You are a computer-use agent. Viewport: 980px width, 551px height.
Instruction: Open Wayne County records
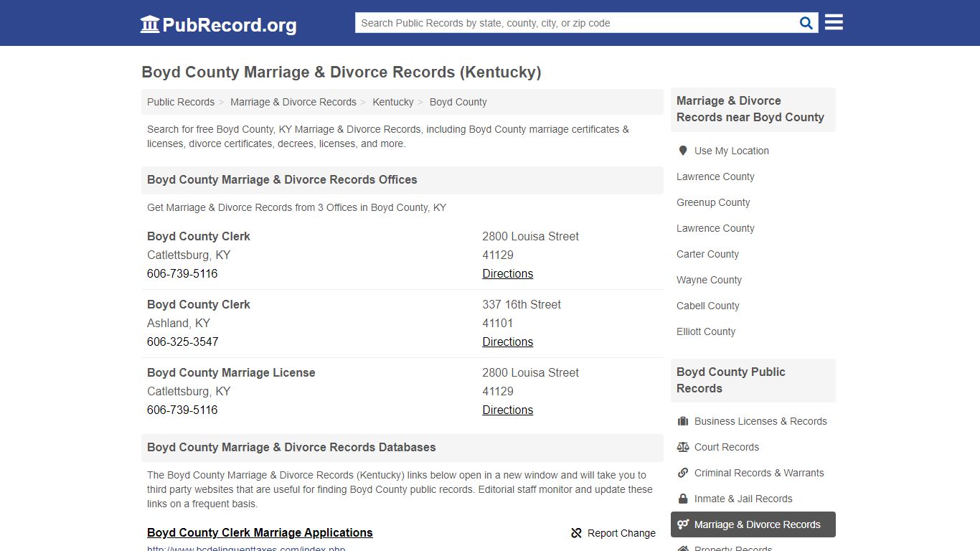click(x=709, y=280)
